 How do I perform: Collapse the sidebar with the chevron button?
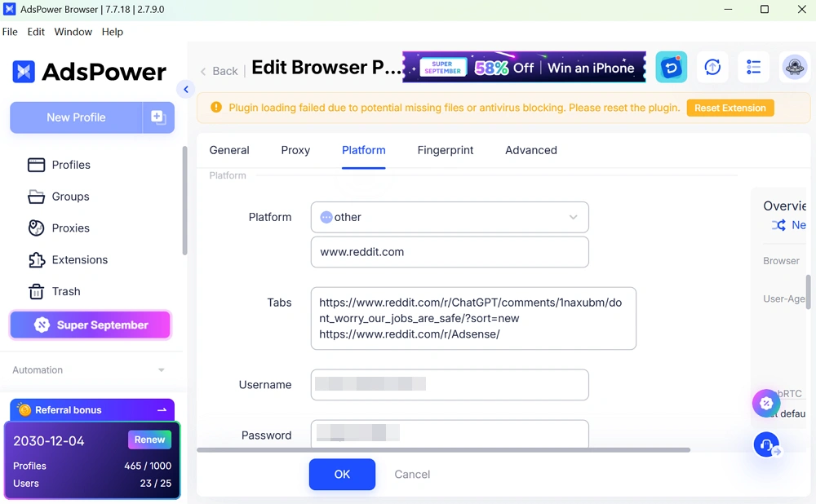pyautogui.click(x=186, y=90)
